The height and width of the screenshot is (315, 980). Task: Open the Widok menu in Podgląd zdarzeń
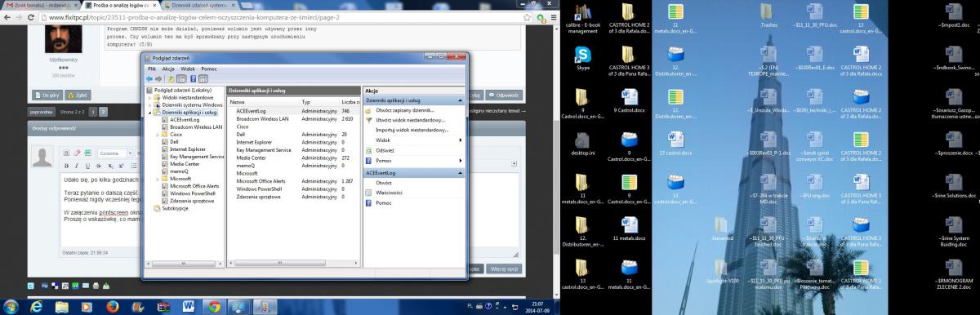pyautogui.click(x=188, y=69)
